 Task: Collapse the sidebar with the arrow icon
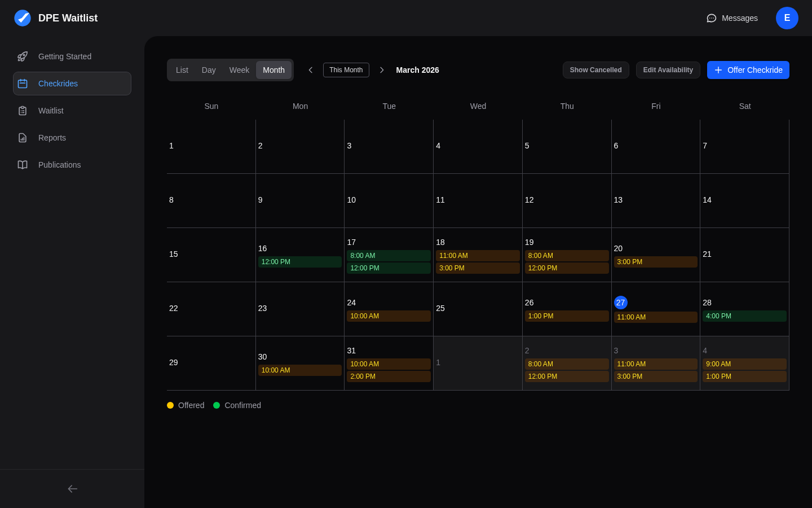72,489
